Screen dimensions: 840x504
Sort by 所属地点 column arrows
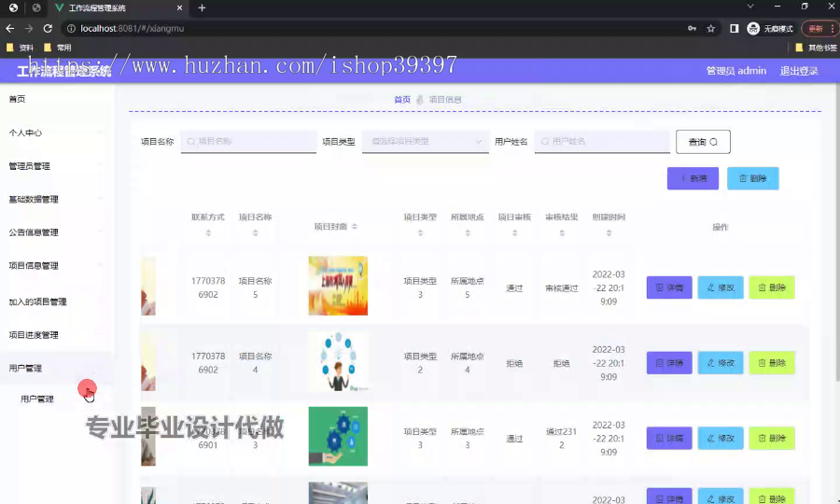tap(468, 233)
